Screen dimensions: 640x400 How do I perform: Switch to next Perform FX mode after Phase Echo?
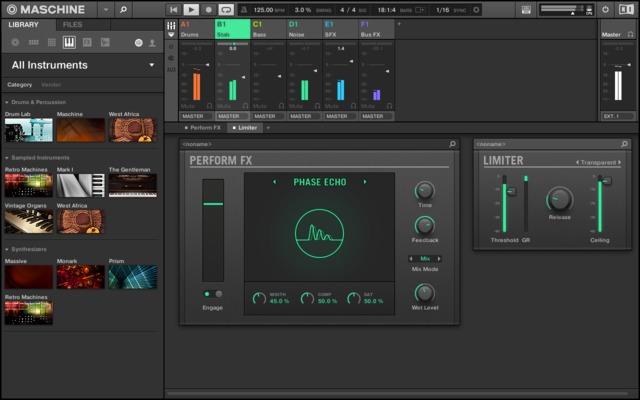pyautogui.click(x=365, y=182)
